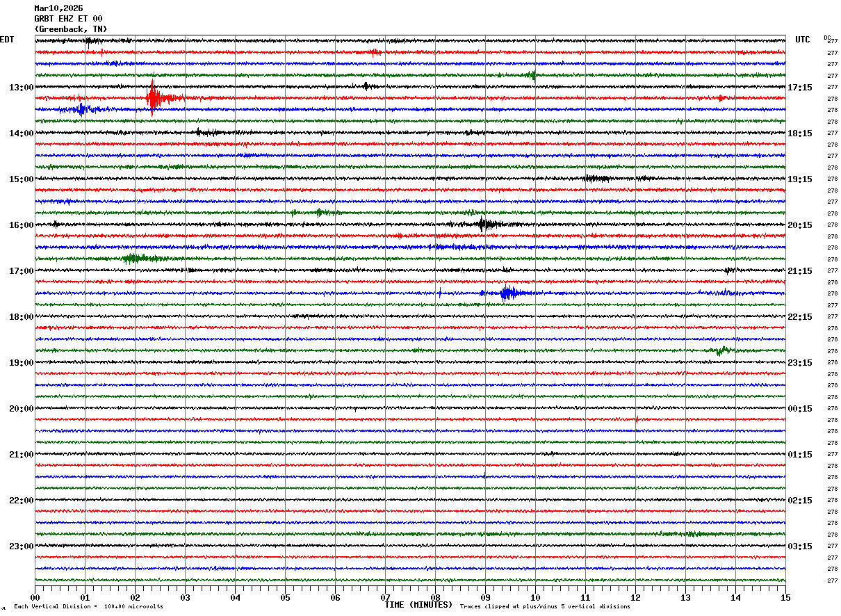The width and height of the screenshot is (841, 616).
Task: Click the 00:15 UTC time label
Action: coord(800,409)
